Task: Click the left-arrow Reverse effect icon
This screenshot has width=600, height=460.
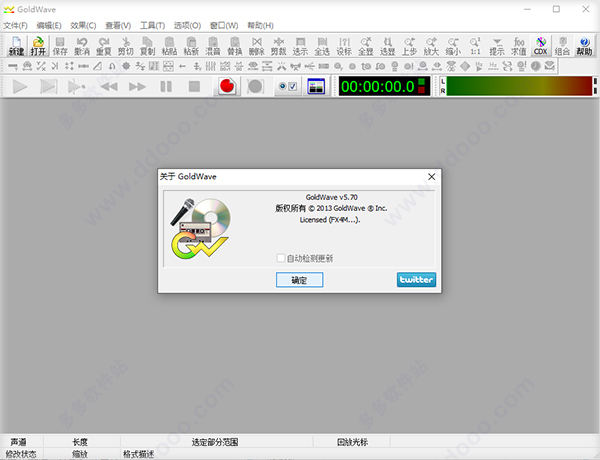Action: (x=182, y=67)
